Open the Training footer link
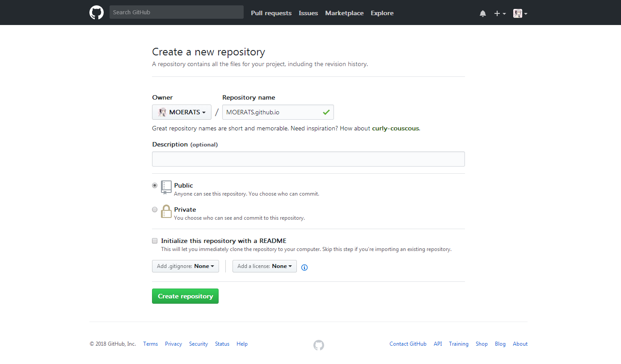The height and width of the screenshot is (364, 621). [459, 344]
